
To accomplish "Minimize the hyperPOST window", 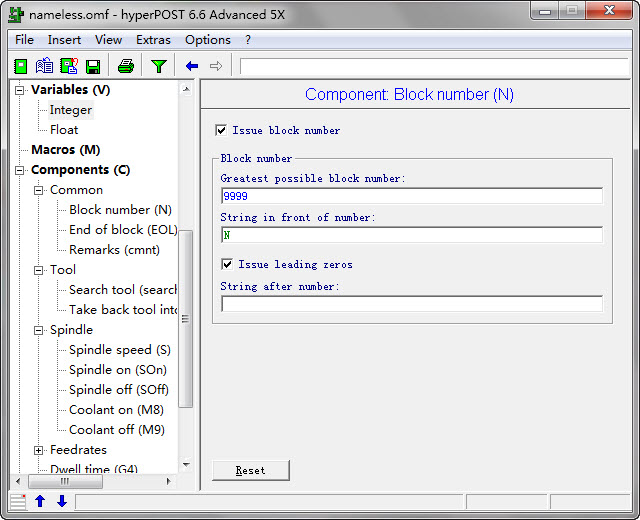I will pyautogui.click(x=545, y=11).
